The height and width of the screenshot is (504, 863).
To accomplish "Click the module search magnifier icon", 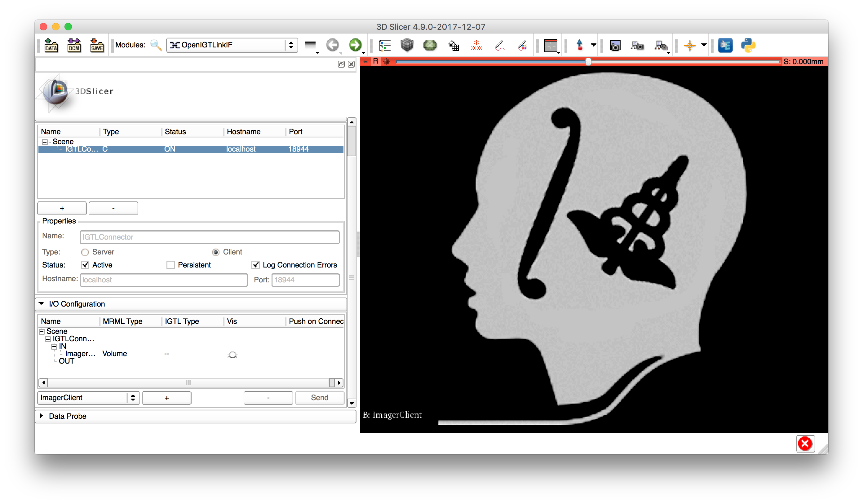I will [156, 45].
